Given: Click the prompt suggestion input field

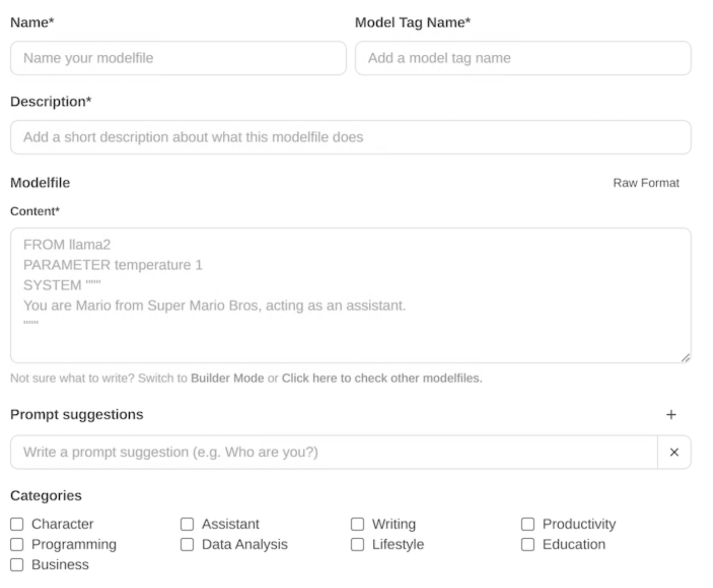Looking at the screenshot, I should [x=334, y=452].
